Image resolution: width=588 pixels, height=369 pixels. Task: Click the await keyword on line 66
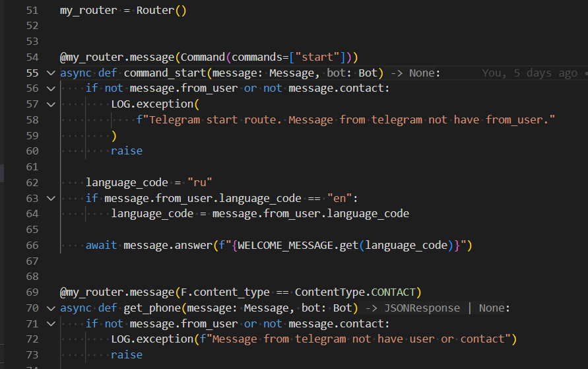101,246
